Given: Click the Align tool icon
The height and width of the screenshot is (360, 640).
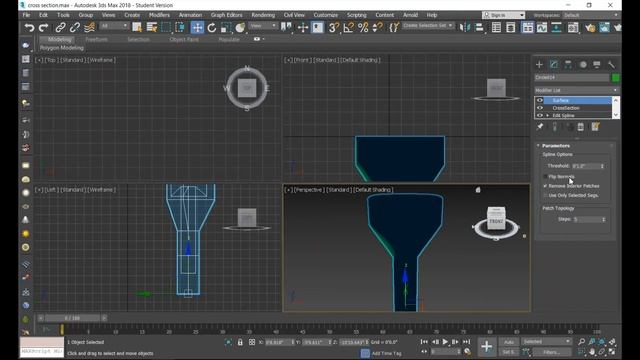Looking at the screenshot, I should (x=480, y=28).
